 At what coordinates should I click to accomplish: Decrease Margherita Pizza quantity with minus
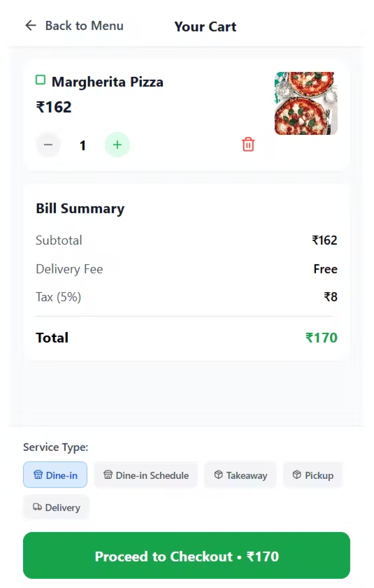click(48, 145)
